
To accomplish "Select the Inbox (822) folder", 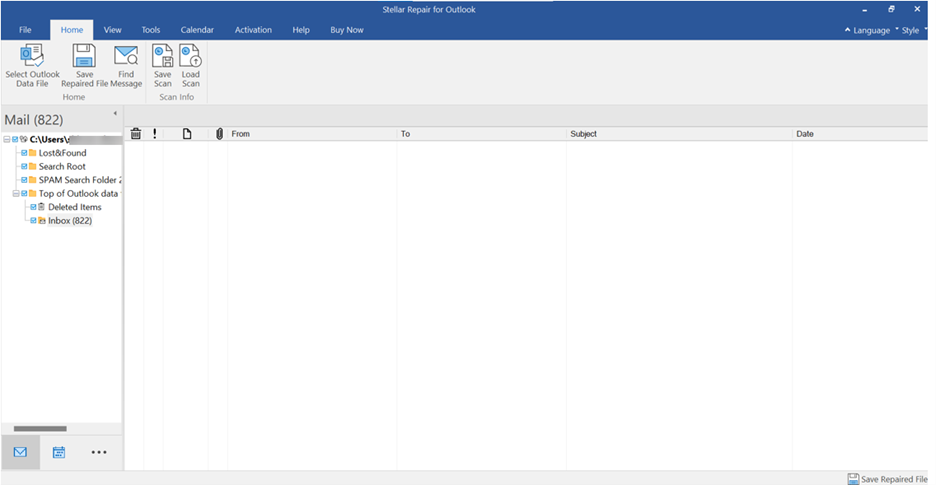I will 70,220.
